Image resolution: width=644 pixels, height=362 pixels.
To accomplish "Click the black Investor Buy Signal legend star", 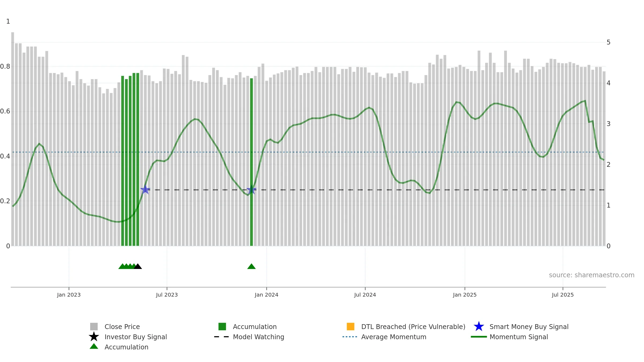I will (x=94, y=337).
